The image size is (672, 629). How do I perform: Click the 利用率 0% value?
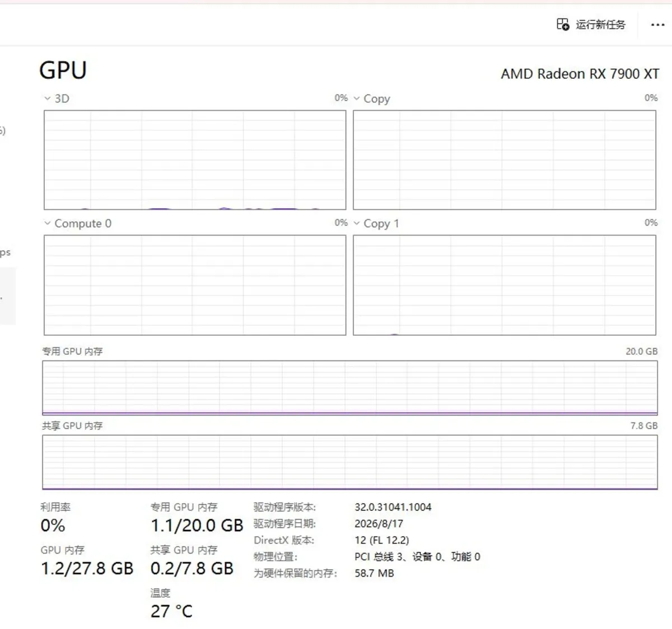[53, 525]
